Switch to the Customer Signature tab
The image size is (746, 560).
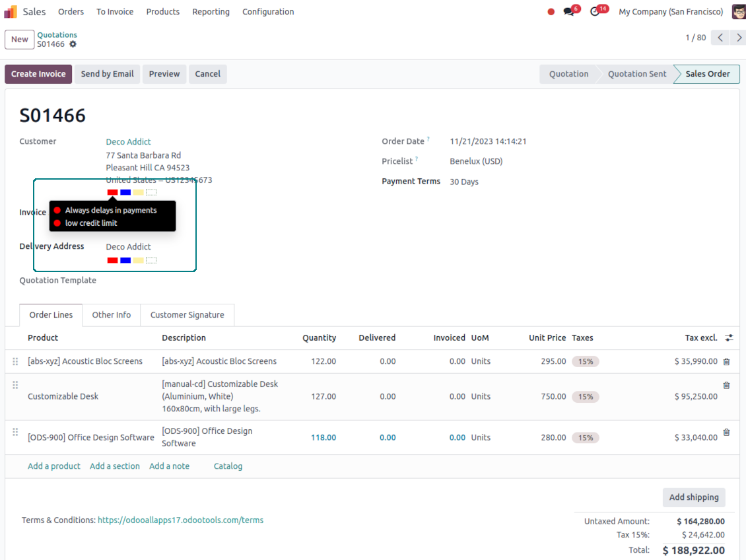click(x=187, y=315)
